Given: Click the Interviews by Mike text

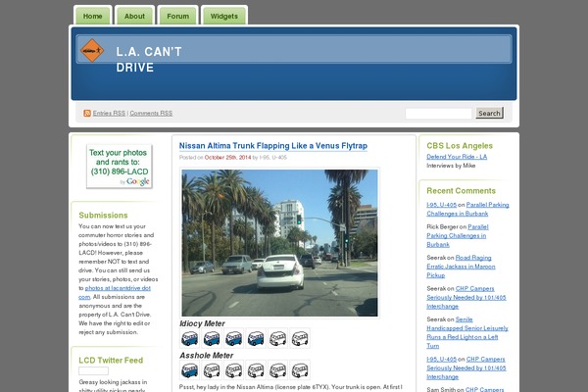Looking at the screenshot, I should point(451,166).
